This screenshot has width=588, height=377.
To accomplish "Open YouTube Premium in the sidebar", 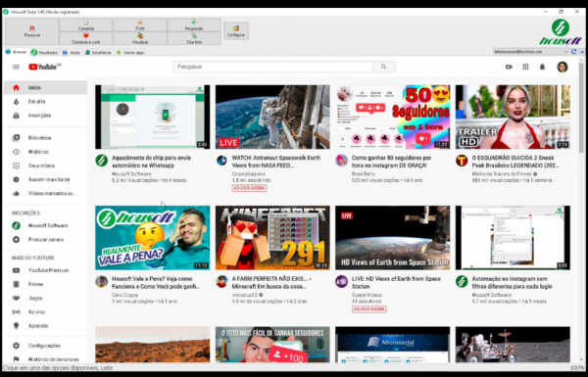I will (x=45, y=270).
